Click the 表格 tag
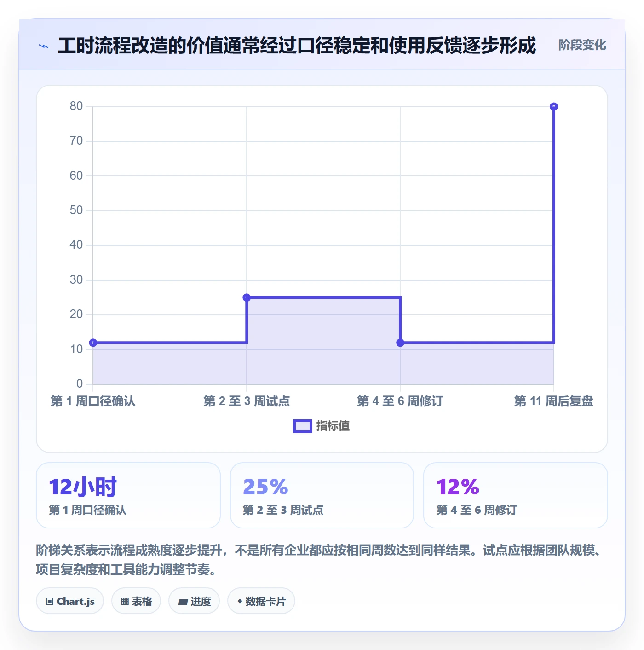Viewport: 644px width, 650px height. pos(136,601)
